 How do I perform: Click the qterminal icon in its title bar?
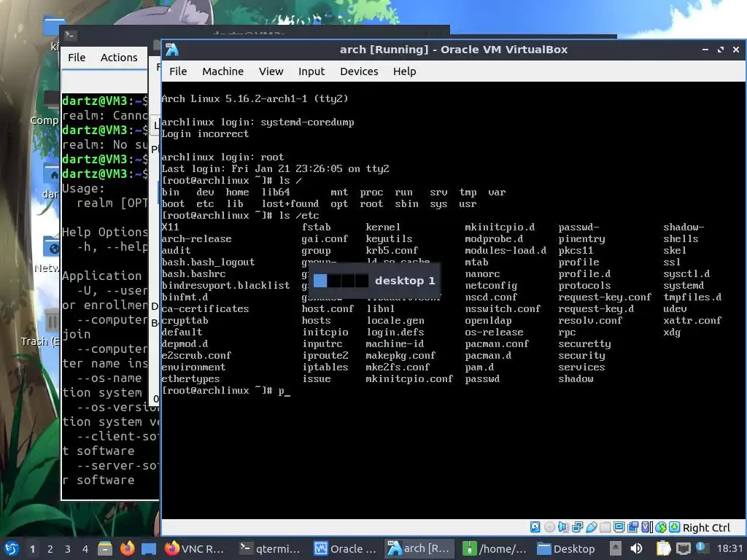pos(70,35)
